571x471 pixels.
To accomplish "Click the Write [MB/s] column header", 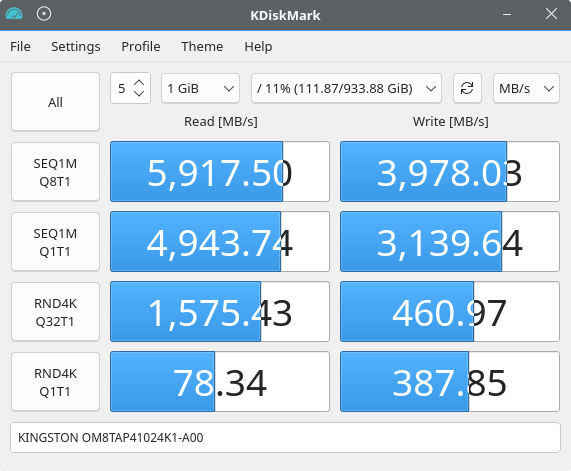I will [450, 121].
